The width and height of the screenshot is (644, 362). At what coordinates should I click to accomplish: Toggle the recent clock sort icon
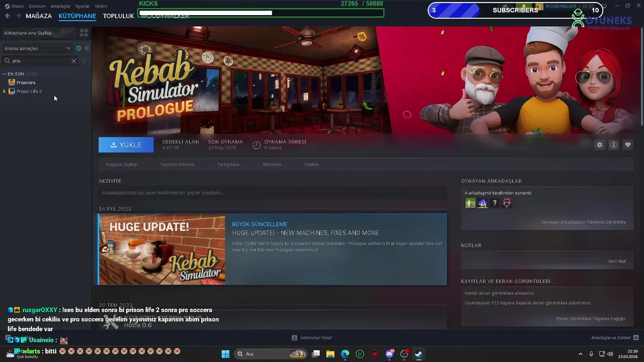78,48
